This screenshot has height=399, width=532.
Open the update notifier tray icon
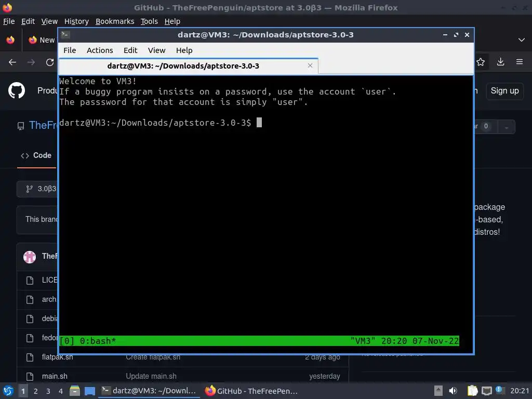(499, 390)
